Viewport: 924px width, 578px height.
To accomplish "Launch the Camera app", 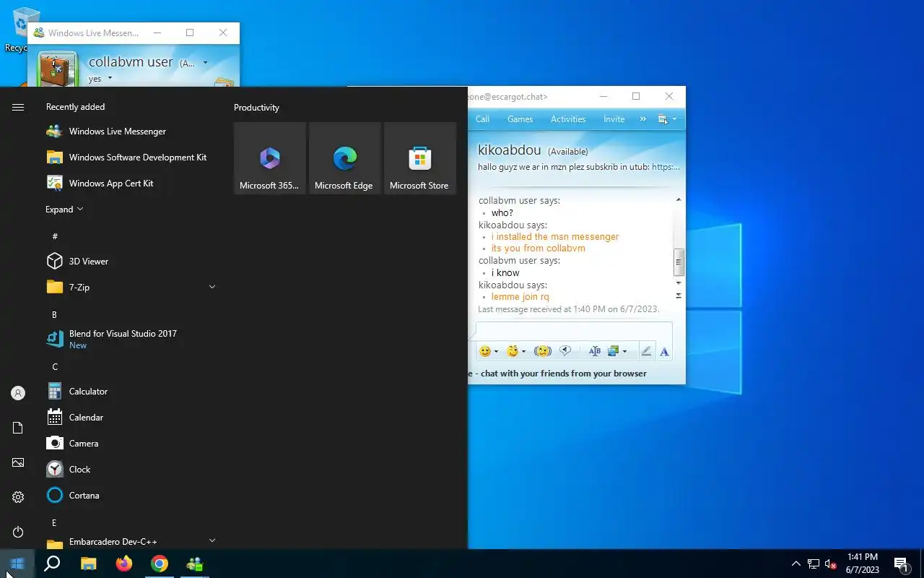I will (x=130, y=444).
